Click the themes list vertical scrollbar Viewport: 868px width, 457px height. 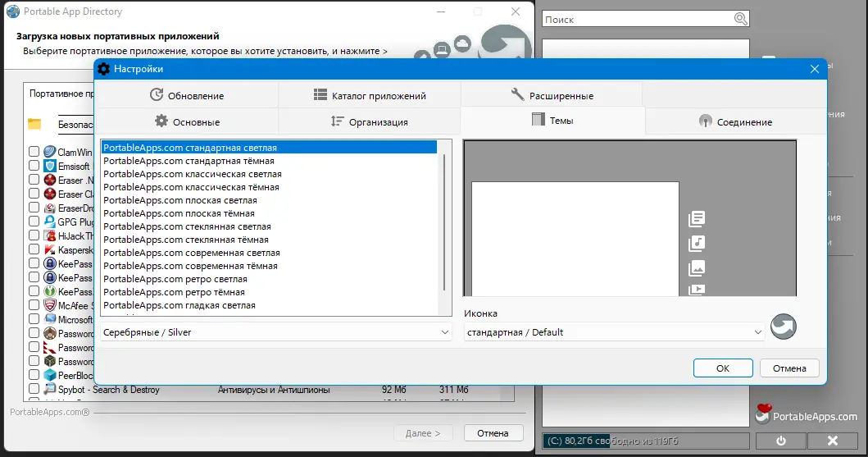[444, 222]
